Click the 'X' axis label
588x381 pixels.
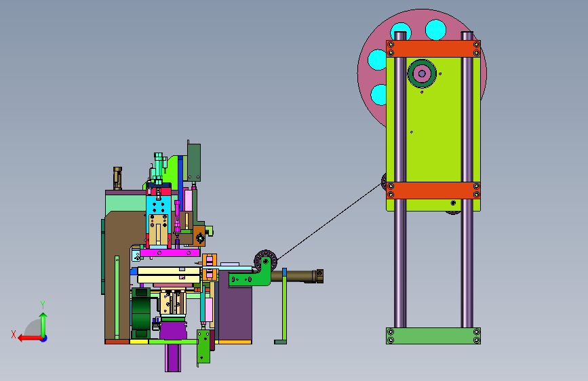[x=14, y=334]
